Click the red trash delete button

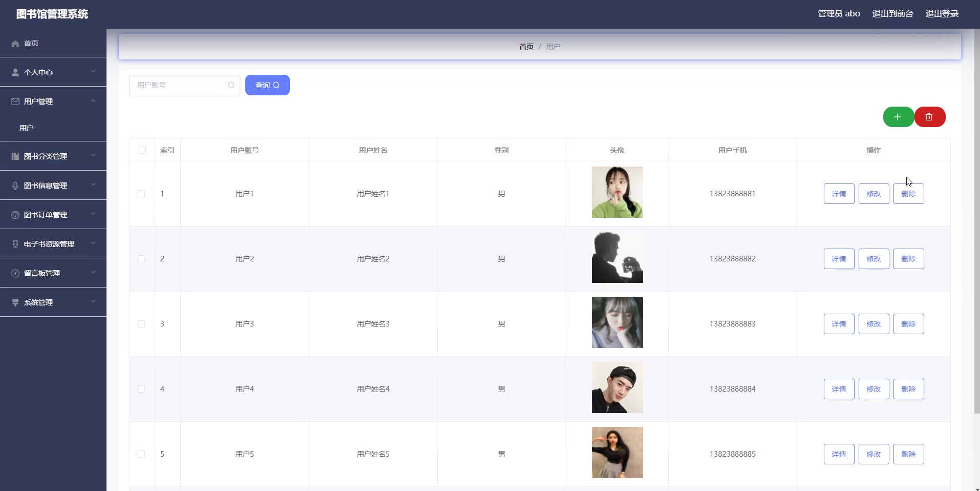[x=929, y=117]
